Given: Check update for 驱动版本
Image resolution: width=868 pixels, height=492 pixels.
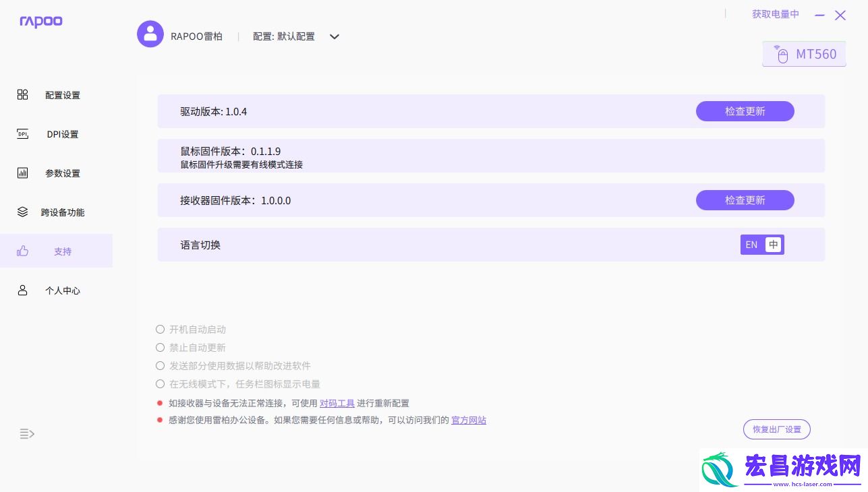Looking at the screenshot, I should click(x=745, y=111).
